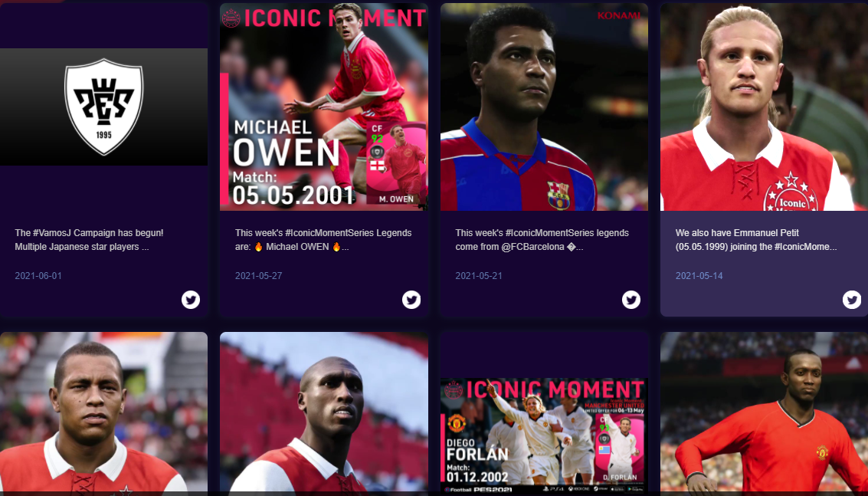Click Twitter icon on FC Barcelona legends card
Image resolution: width=868 pixels, height=496 pixels.
[x=631, y=300]
